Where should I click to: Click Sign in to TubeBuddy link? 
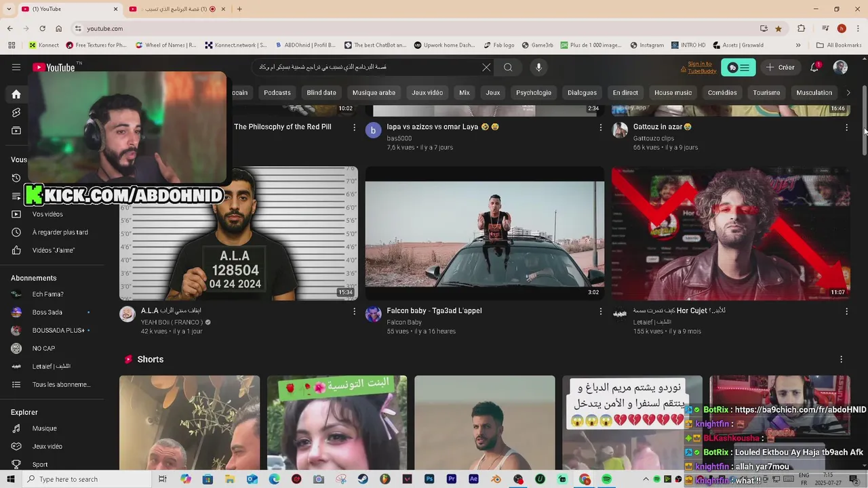[698, 67]
